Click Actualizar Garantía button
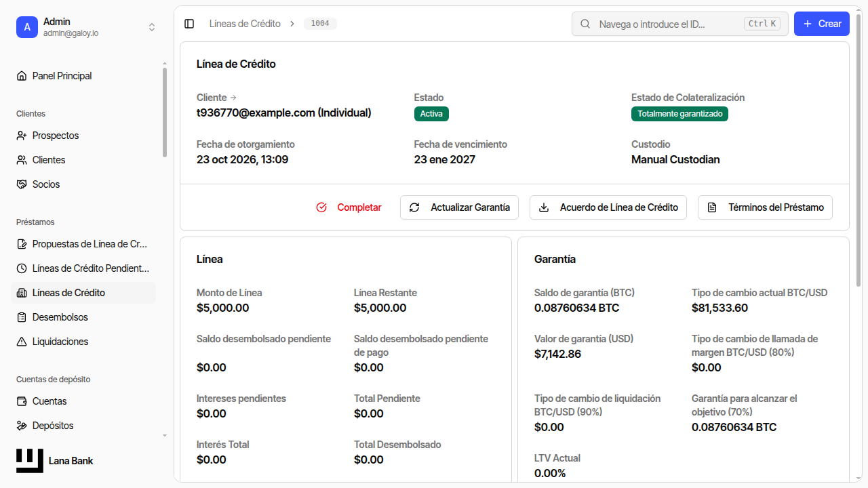Image resolution: width=868 pixels, height=488 pixels. [460, 207]
